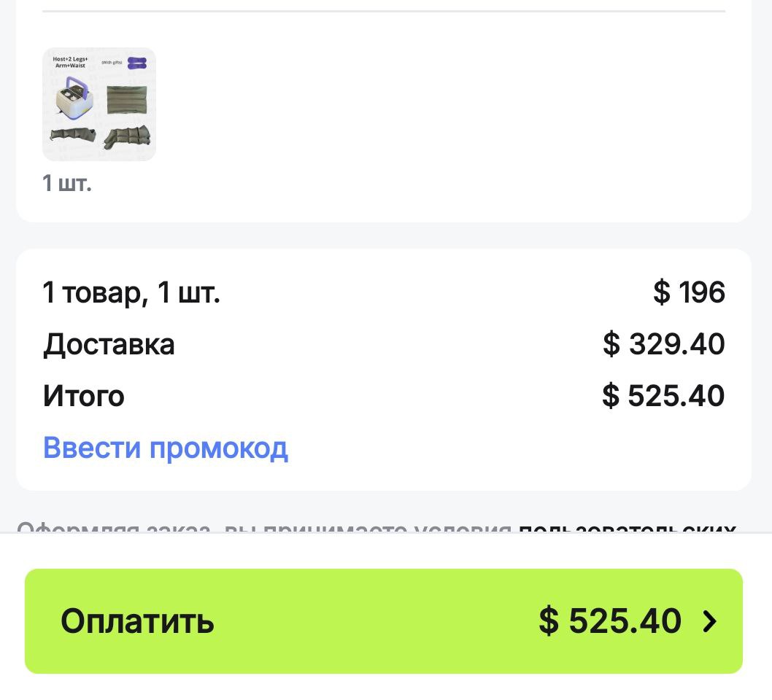Select the "Доставка" row label
Viewport: 772px width, 700px height.
click(x=109, y=344)
